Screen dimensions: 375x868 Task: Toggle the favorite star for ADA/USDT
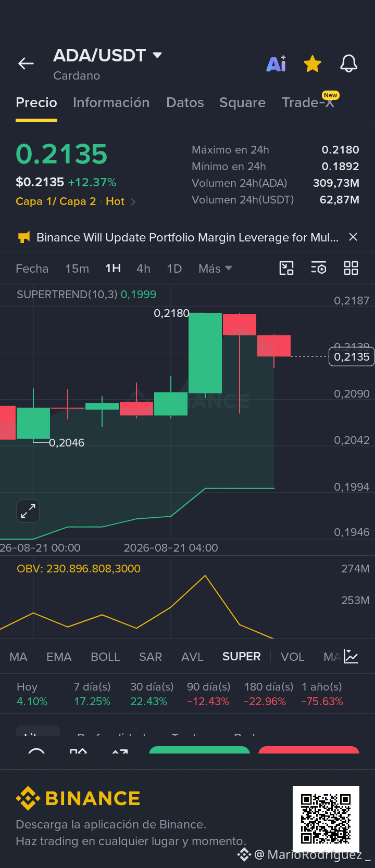point(312,64)
